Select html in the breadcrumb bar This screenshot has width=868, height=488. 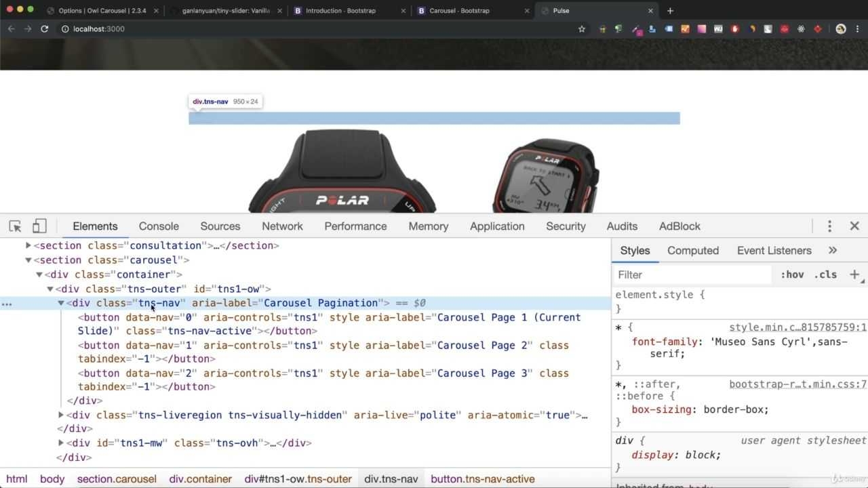[x=17, y=479]
